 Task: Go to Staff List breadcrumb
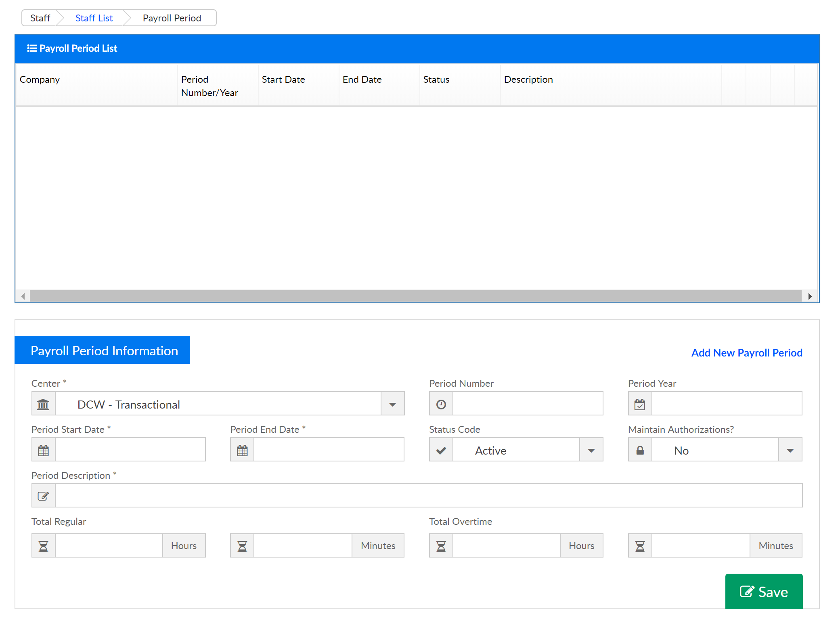click(94, 18)
